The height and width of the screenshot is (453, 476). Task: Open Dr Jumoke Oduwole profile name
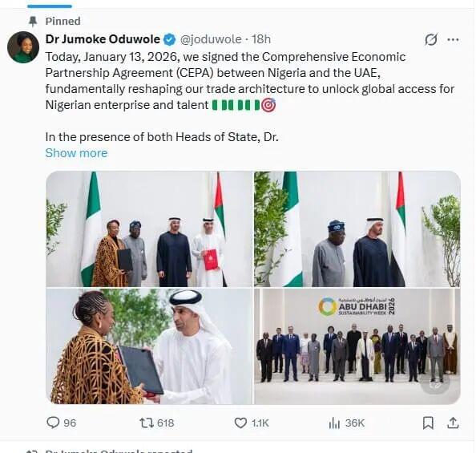(103, 39)
